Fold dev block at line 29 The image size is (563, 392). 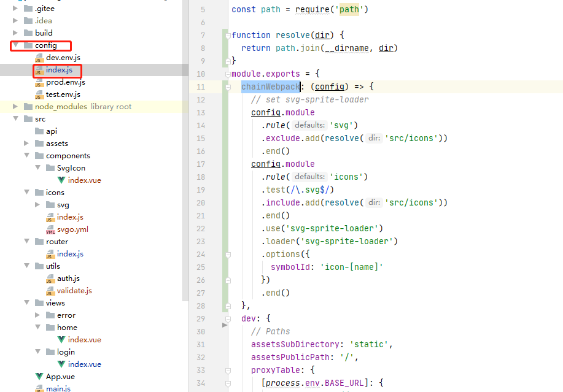(228, 319)
